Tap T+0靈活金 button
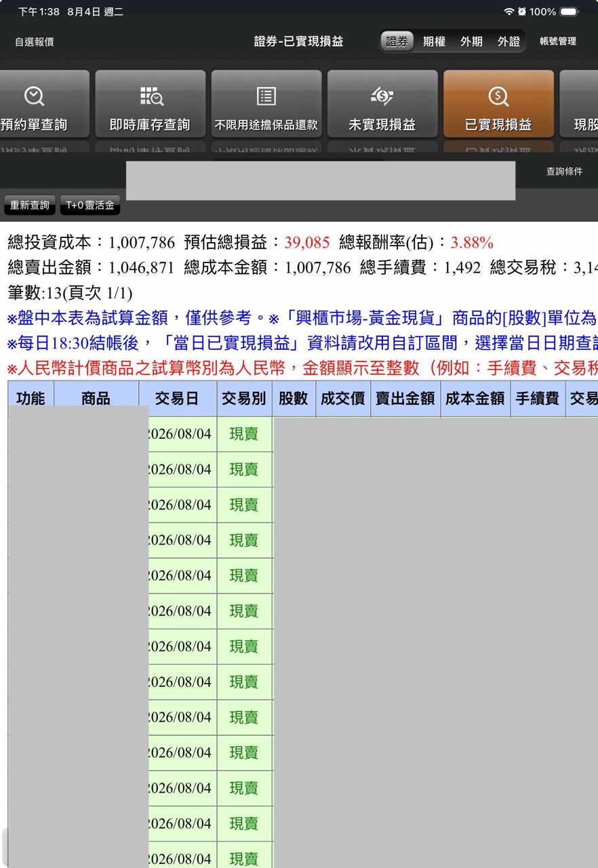 [x=90, y=205]
